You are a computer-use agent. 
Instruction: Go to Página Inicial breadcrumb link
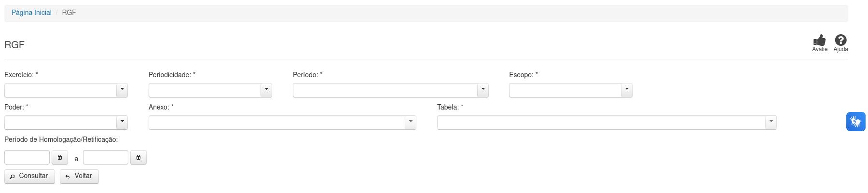31,13
